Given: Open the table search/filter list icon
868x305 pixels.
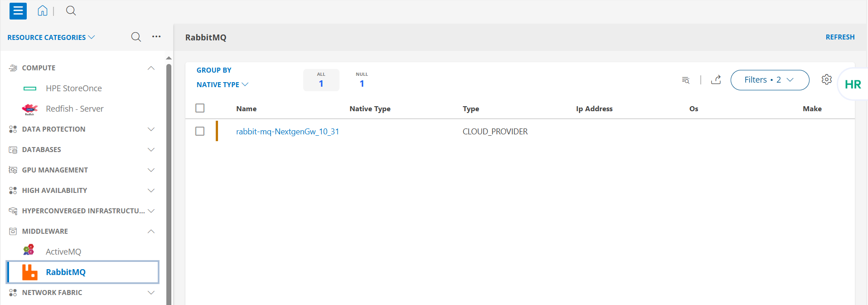Looking at the screenshot, I should click(x=686, y=80).
